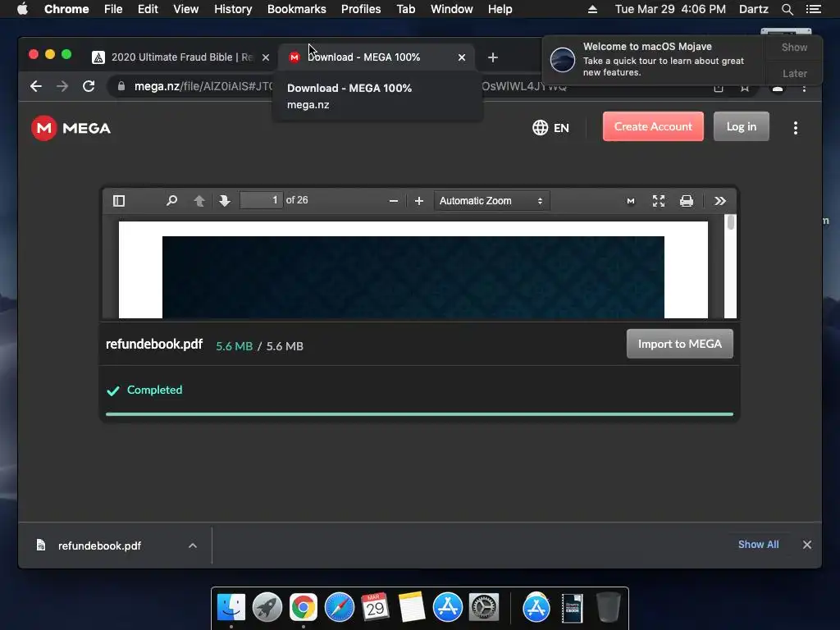Open the Bookmarks menu
Image resolution: width=840 pixels, height=630 pixels.
pos(297,9)
